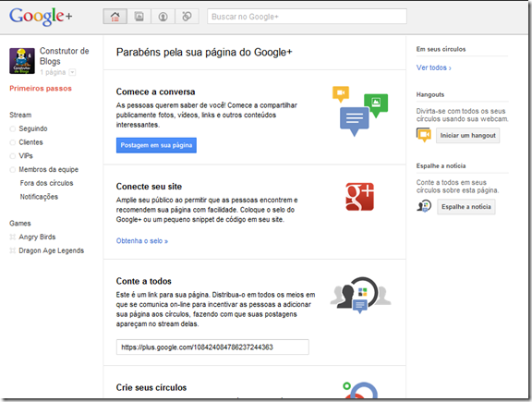Open Primeiros passos in the sidebar
532x402 pixels.
click(x=41, y=89)
